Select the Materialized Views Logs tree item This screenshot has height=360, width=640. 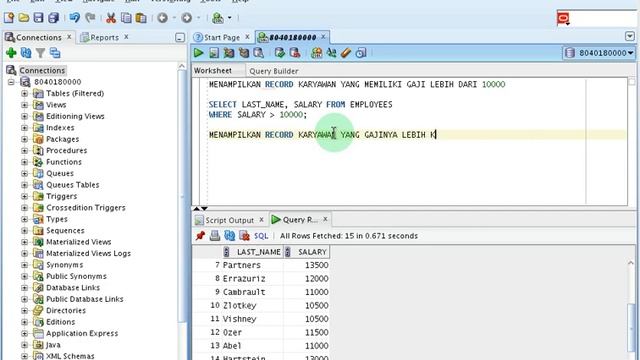tap(88, 253)
